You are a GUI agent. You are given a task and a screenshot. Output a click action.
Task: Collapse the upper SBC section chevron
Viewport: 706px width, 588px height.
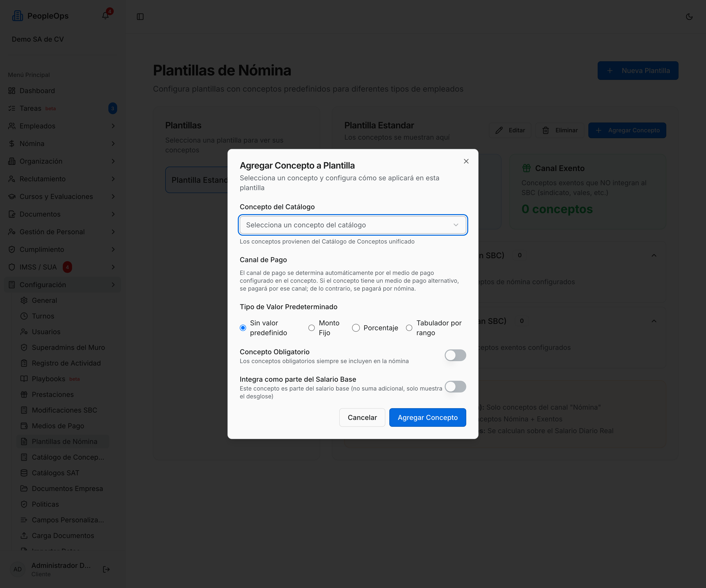tap(654, 255)
